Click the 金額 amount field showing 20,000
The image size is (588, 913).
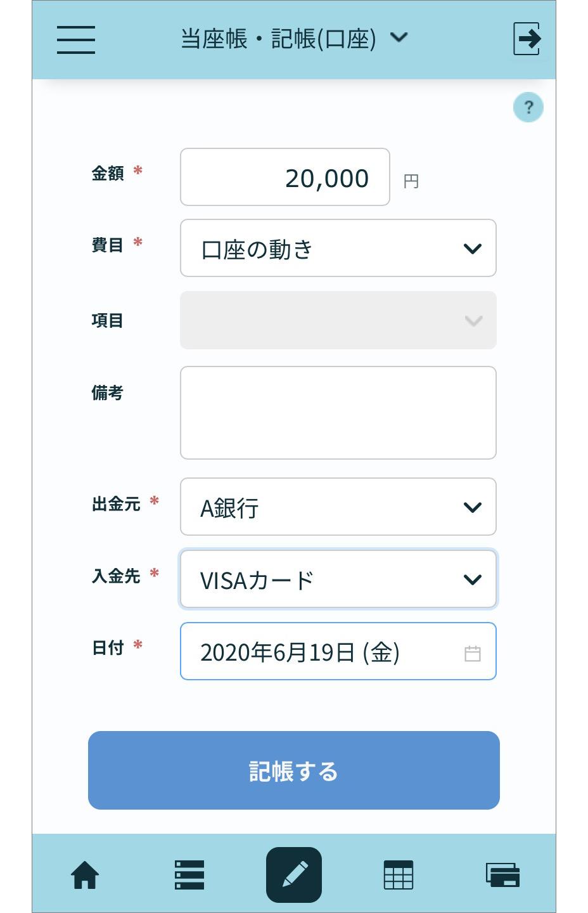pos(285,177)
